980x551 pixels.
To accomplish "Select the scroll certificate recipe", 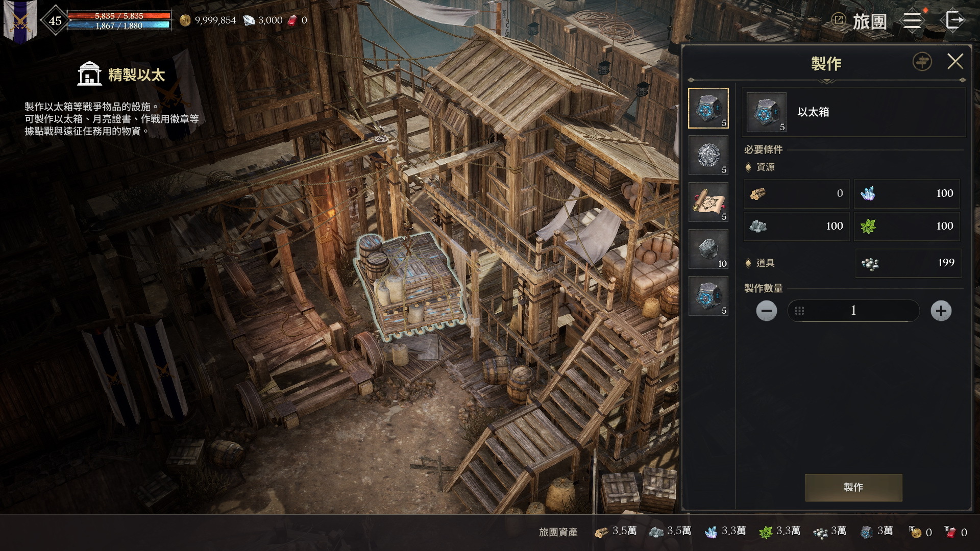I will (708, 202).
